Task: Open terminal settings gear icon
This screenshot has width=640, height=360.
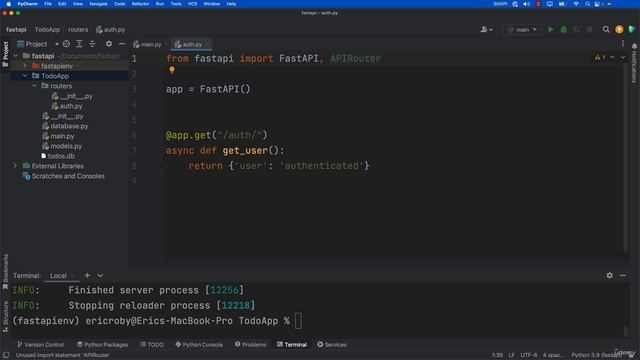Action: tap(609, 276)
